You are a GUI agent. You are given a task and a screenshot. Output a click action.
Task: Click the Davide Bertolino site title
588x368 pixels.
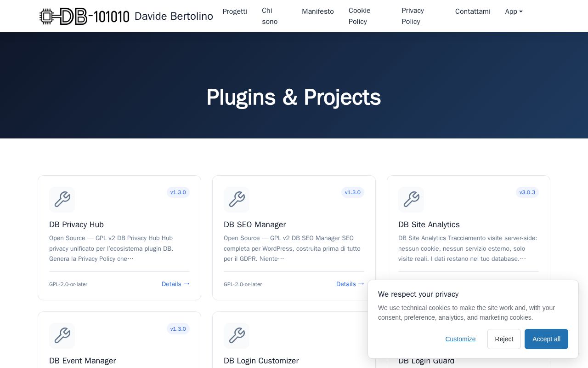(174, 16)
